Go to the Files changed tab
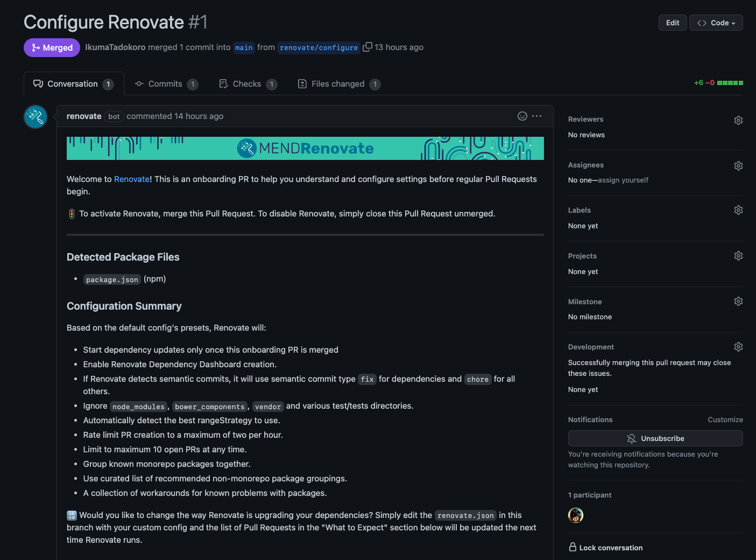This screenshot has height=560, width=756. click(x=338, y=84)
